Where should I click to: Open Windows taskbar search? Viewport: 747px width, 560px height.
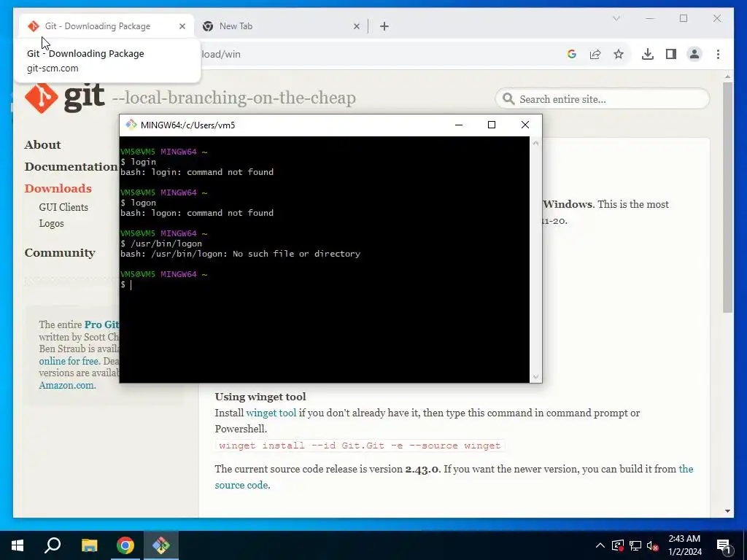[53, 545]
